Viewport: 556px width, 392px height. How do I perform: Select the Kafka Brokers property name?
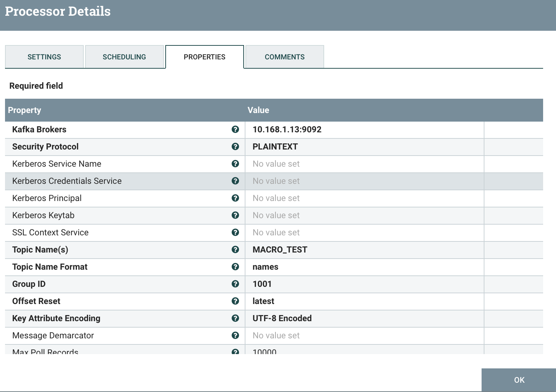tap(39, 129)
